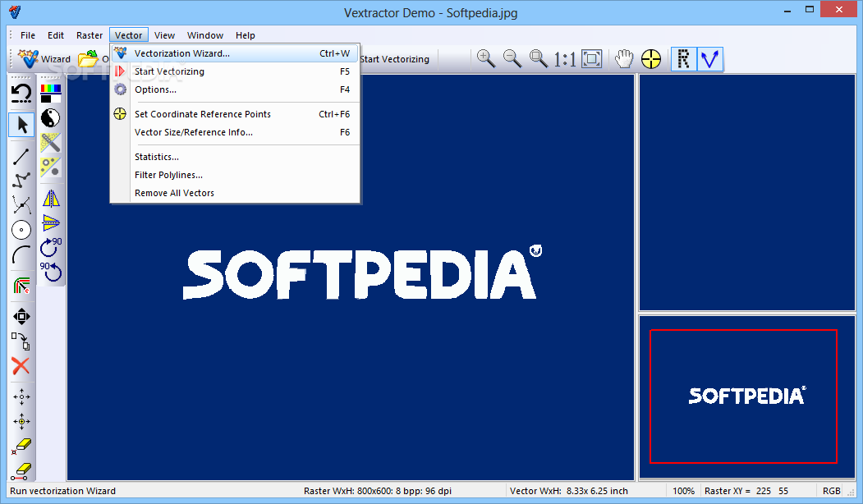
Task: Click the flip horizontal mirror icon
Action: click(x=51, y=198)
